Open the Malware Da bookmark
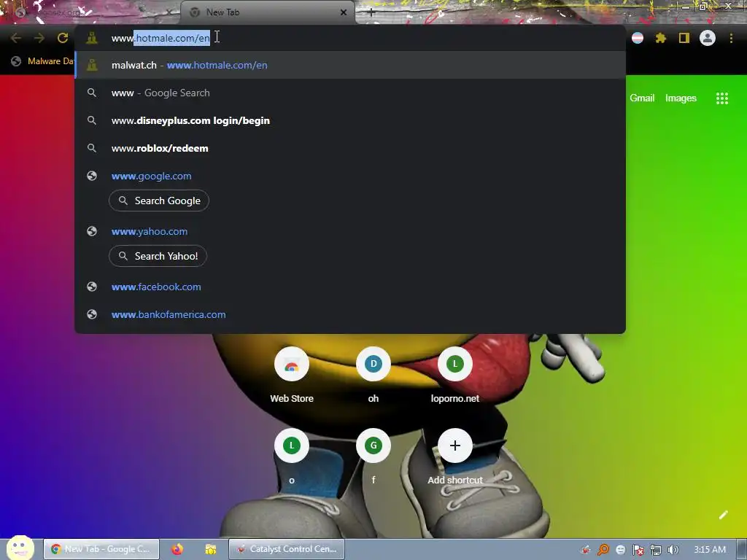 point(43,61)
